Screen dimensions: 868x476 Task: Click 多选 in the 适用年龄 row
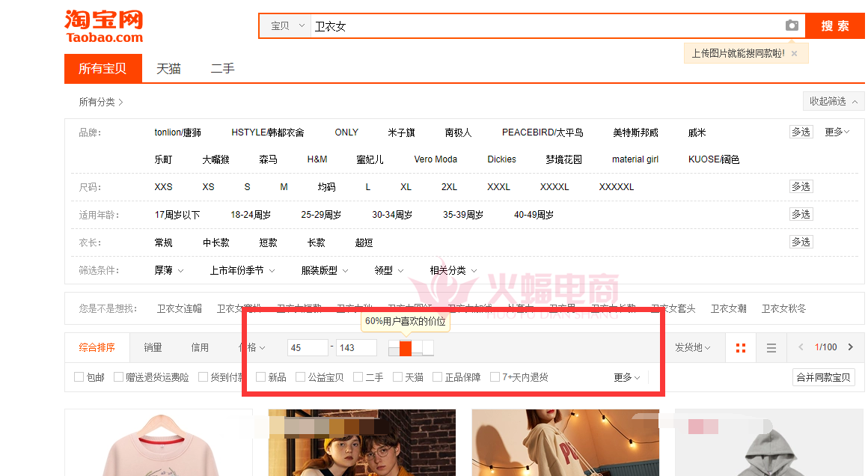coord(801,214)
